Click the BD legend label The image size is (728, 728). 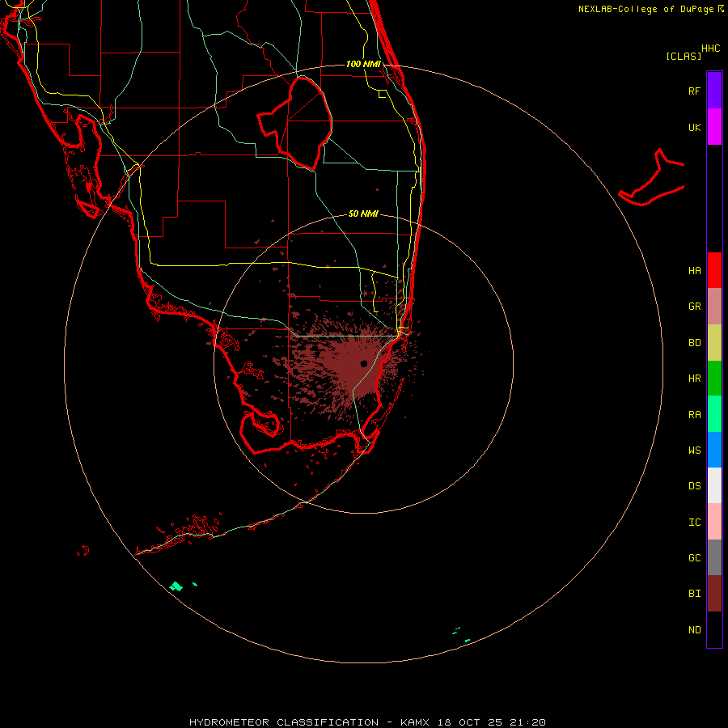coord(694,343)
